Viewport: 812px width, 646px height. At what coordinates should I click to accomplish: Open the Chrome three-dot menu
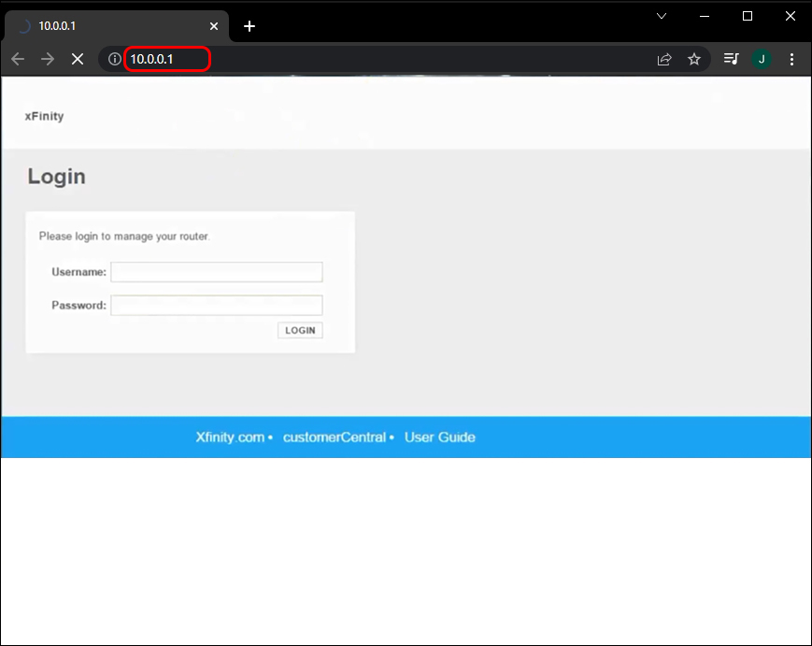791,59
